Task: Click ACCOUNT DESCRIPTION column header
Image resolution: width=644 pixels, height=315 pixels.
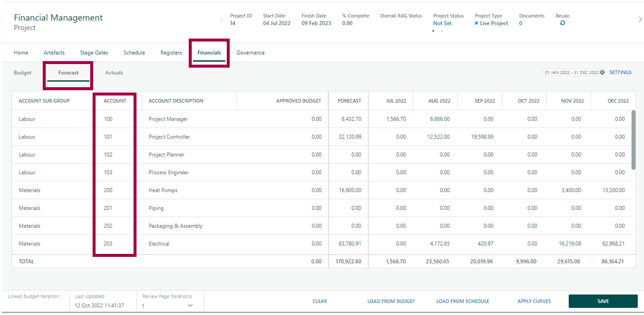Action: coord(176,101)
